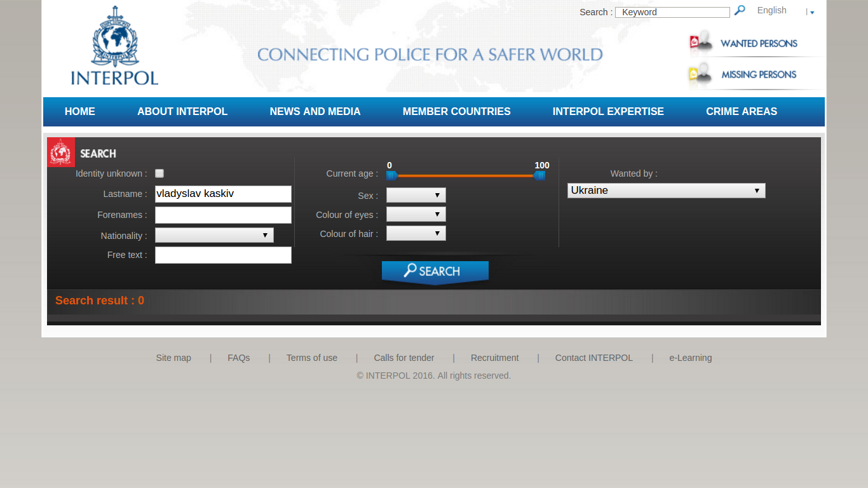The height and width of the screenshot is (488, 868).
Task: Open the HOME menu
Action: [x=80, y=111]
